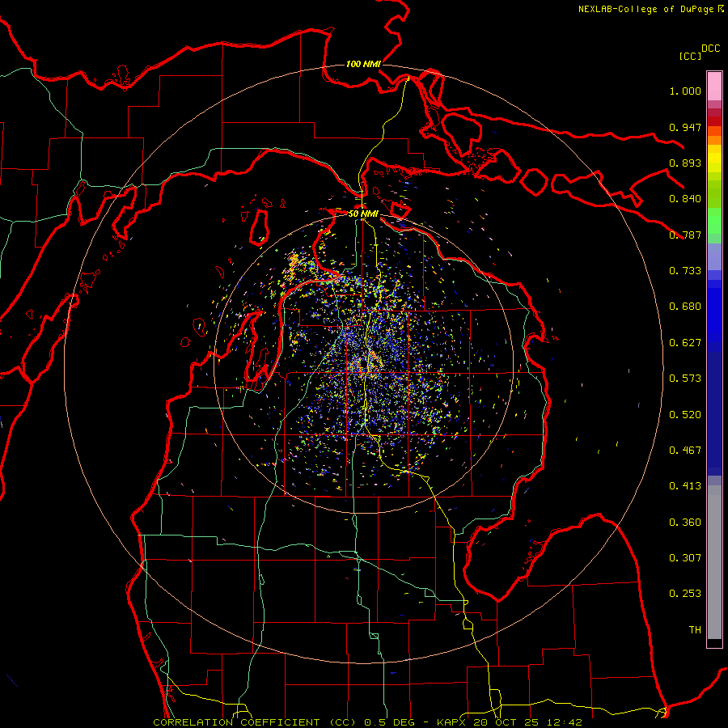The height and width of the screenshot is (728, 728).
Task: Click the 0.467 scale value
Action: click(x=685, y=451)
